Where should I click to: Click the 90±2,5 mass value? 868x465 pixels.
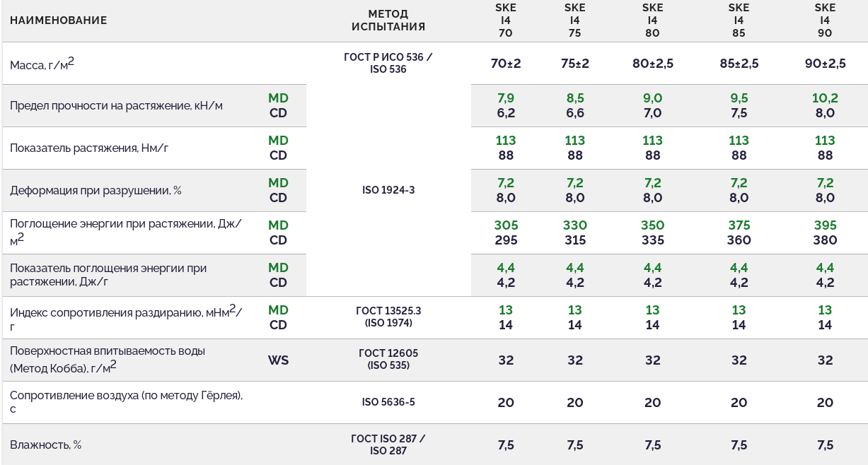point(825,64)
